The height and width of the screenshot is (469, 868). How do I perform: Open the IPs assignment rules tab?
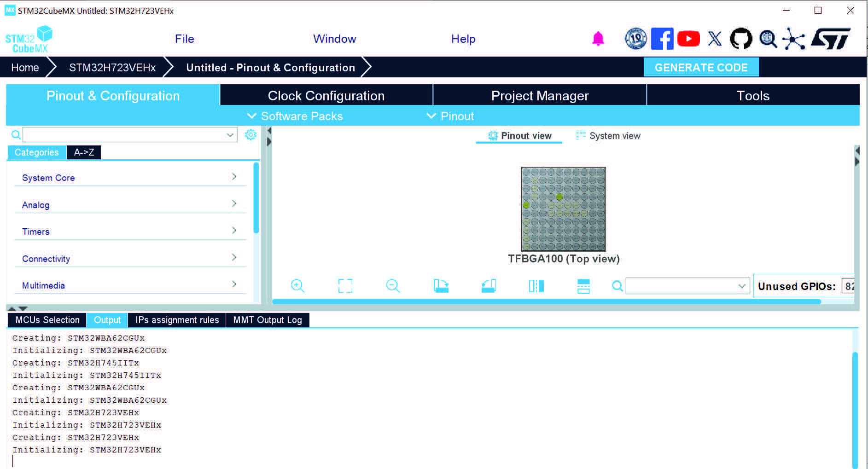click(177, 320)
